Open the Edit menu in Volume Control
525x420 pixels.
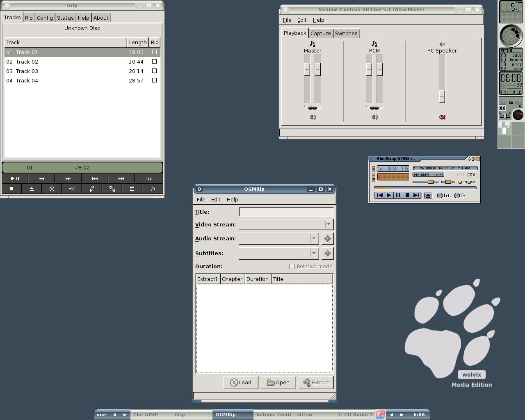(302, 20)
